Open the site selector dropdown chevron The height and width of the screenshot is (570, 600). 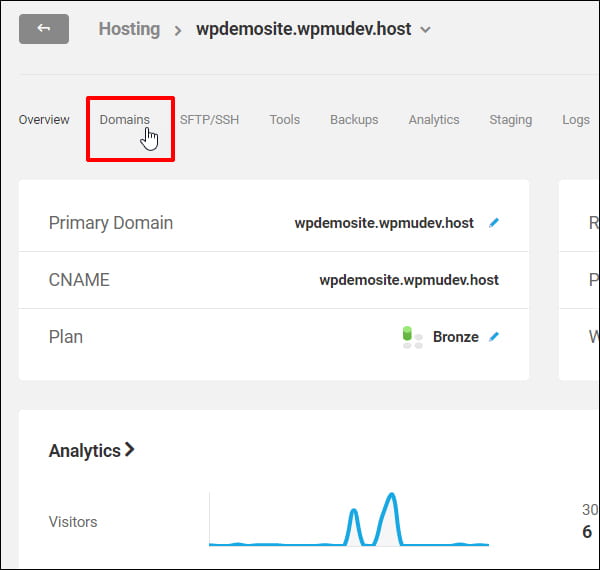[x=426, y=30]
